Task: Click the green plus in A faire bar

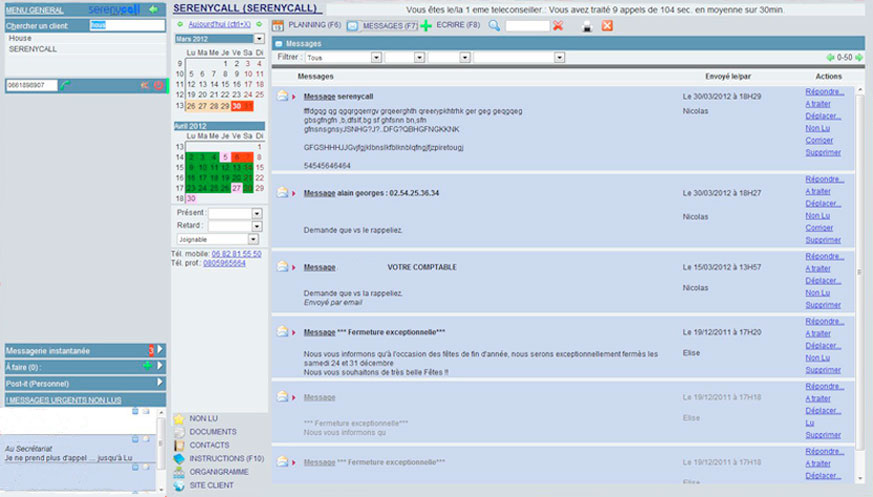Action: (147, 366)
